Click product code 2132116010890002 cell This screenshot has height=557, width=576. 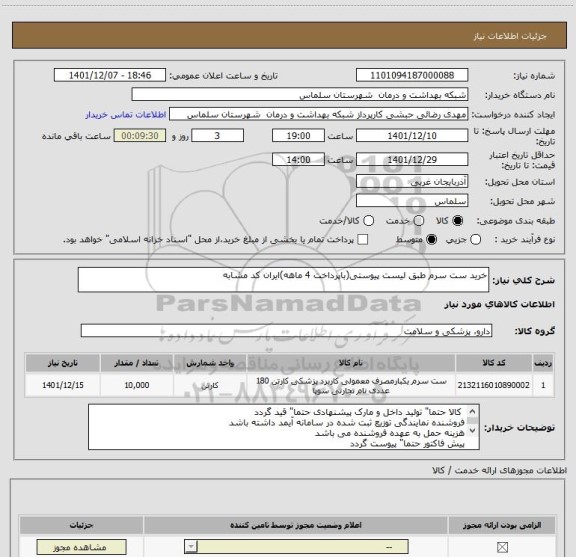click(493, 385)
